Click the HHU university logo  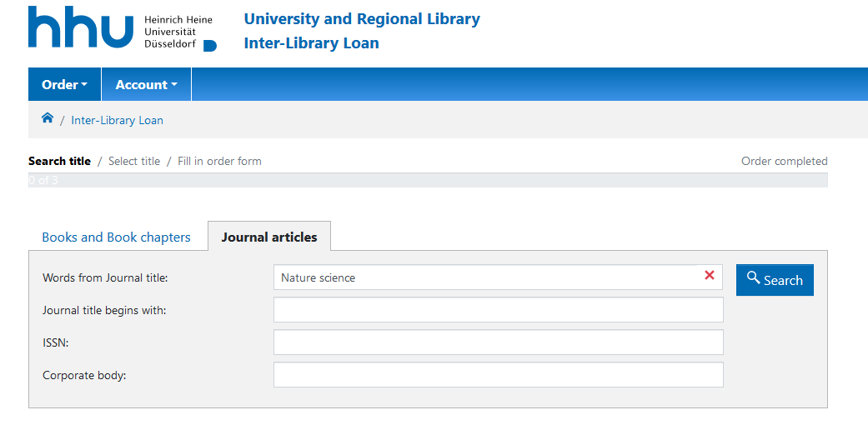pyautogui.click(x=122, y=28)
